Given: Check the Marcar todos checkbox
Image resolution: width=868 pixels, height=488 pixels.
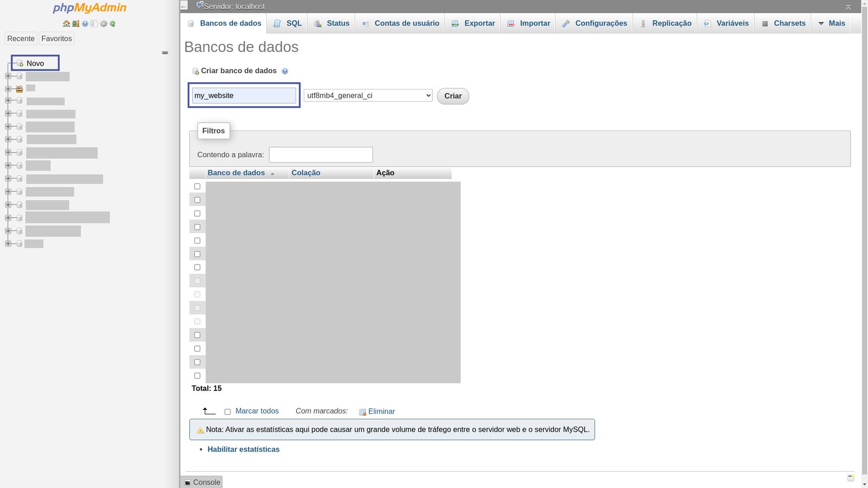Looking at the screenshot, I should coord(227,412).
